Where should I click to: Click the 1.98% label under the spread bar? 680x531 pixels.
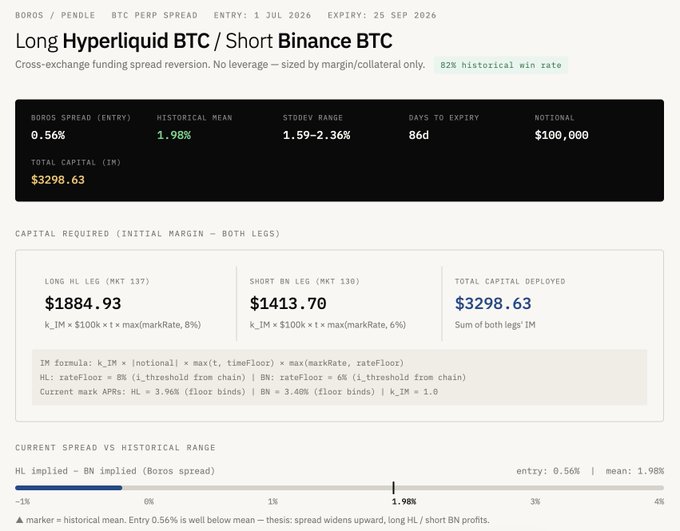(x=404, y=502)
